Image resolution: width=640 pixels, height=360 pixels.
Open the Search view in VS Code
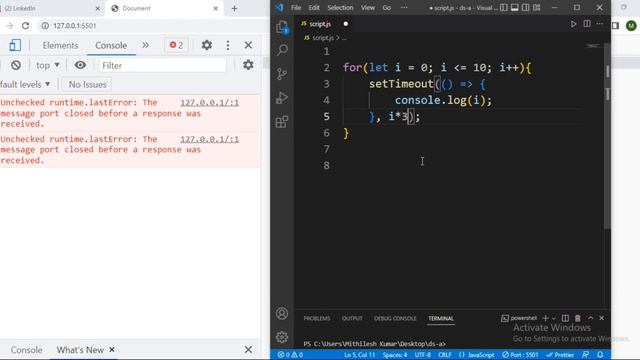(x=282, y=50)
